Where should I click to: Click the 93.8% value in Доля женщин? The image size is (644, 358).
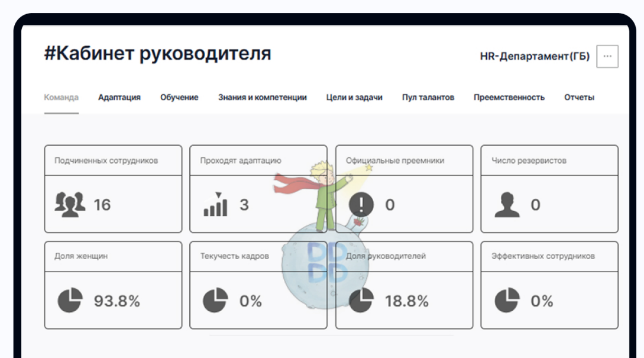click(117, 301)
